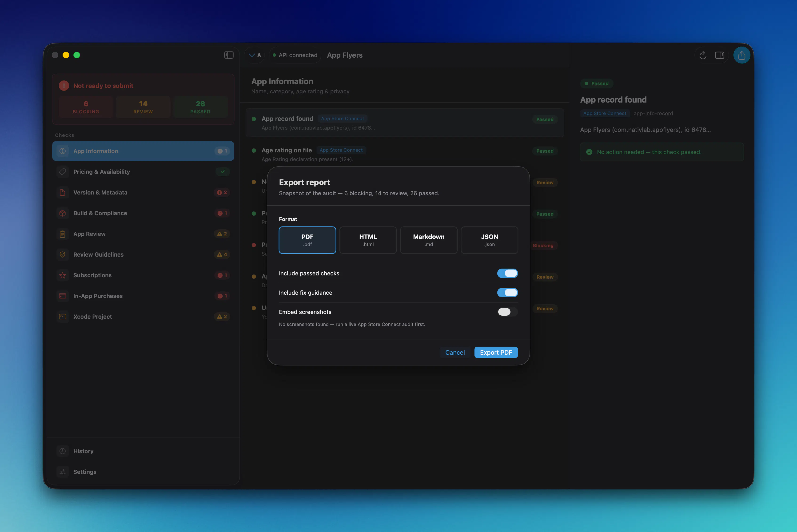Click the App Flyers title in the toolbar

[345, 55]
